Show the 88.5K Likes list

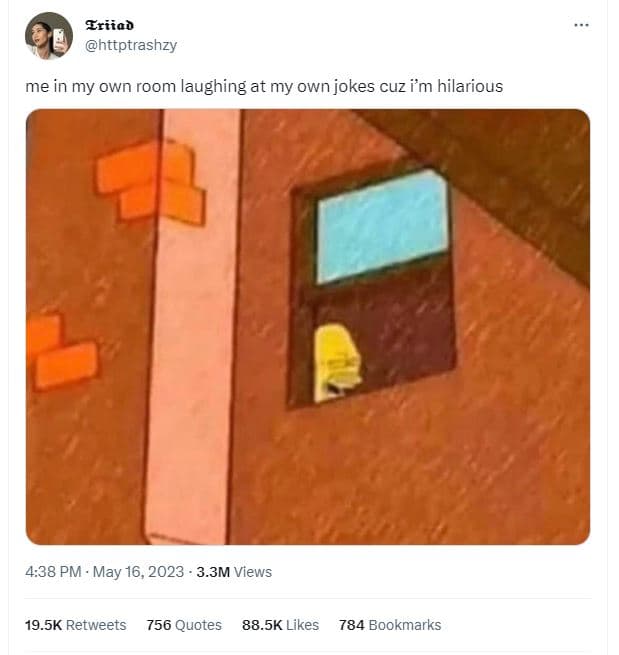(280, 625)
